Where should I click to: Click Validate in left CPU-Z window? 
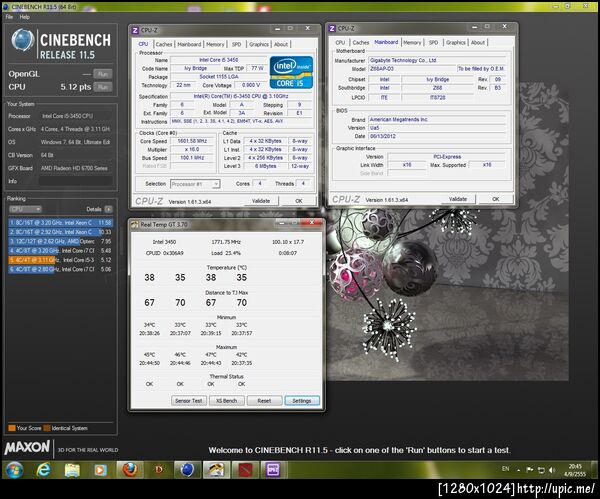click(x=261, y=201)
